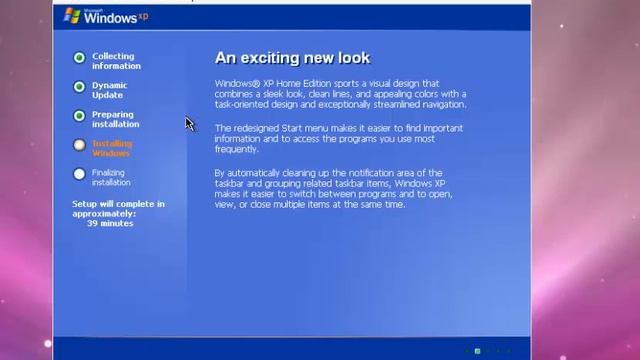Click the "39 minutes" remaining time value
Viewport: 640px width, 360px height.
110,223
